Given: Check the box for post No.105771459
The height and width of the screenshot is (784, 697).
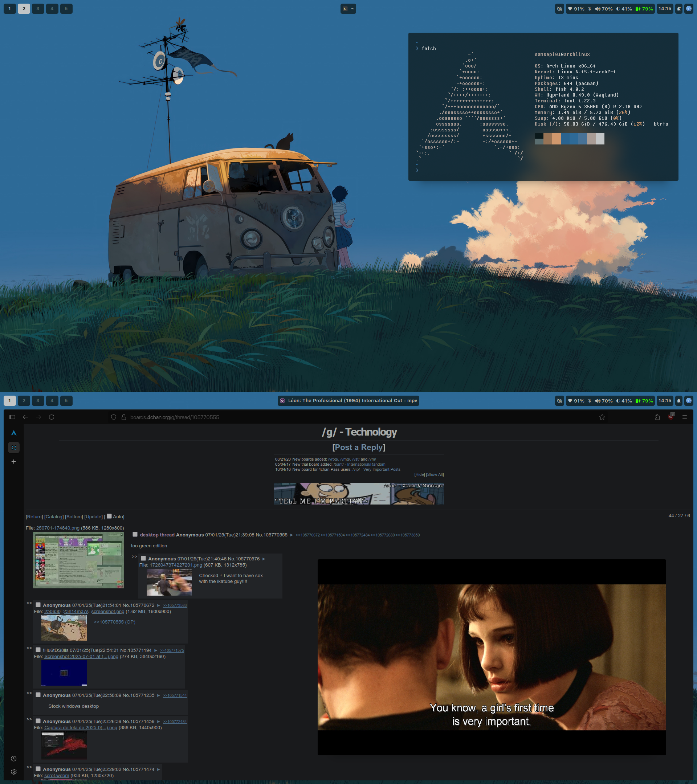Looking at the screenshot, I should (x=38, y=721).
